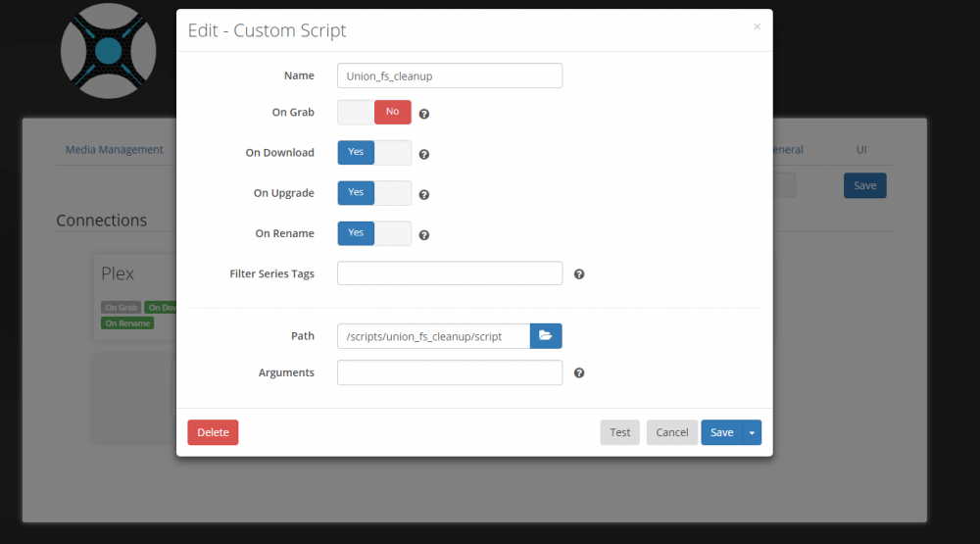Click the Filter Series Tags help icon
Screen dimensions: 980x544
579,273
